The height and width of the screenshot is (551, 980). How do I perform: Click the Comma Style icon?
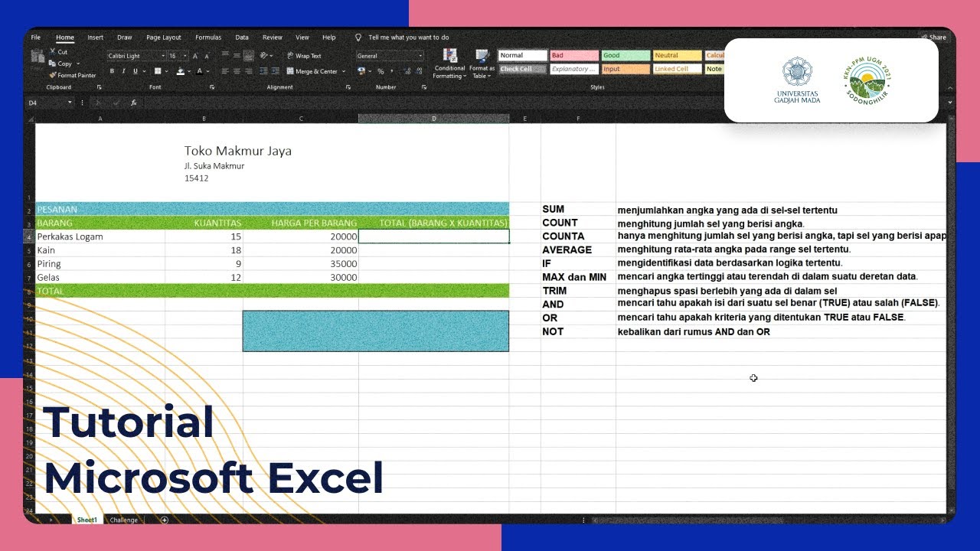point(392,71)
